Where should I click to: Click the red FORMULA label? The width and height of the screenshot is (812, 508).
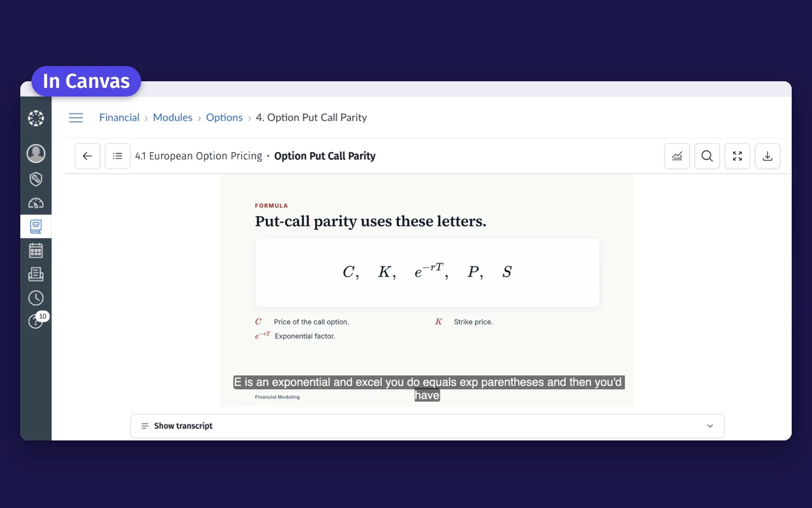[272, 206]
